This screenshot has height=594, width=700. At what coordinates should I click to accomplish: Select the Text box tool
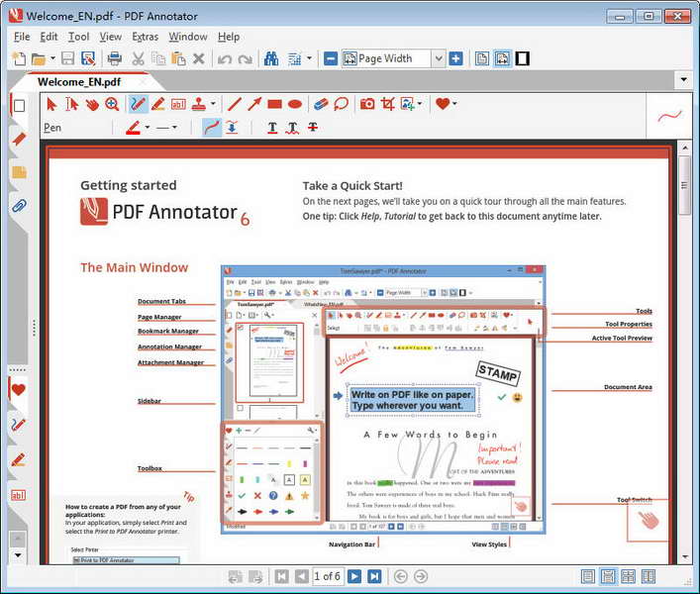178,104
